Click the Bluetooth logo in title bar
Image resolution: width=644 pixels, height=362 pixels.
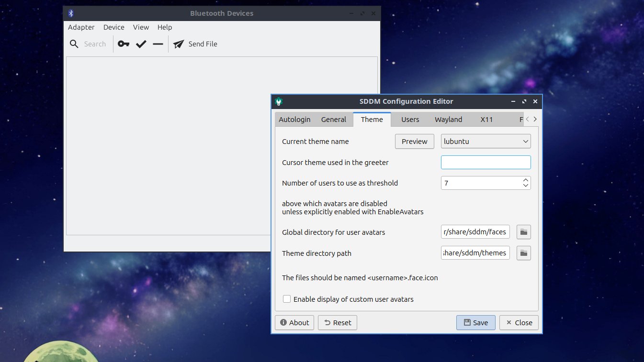point(71,13)
